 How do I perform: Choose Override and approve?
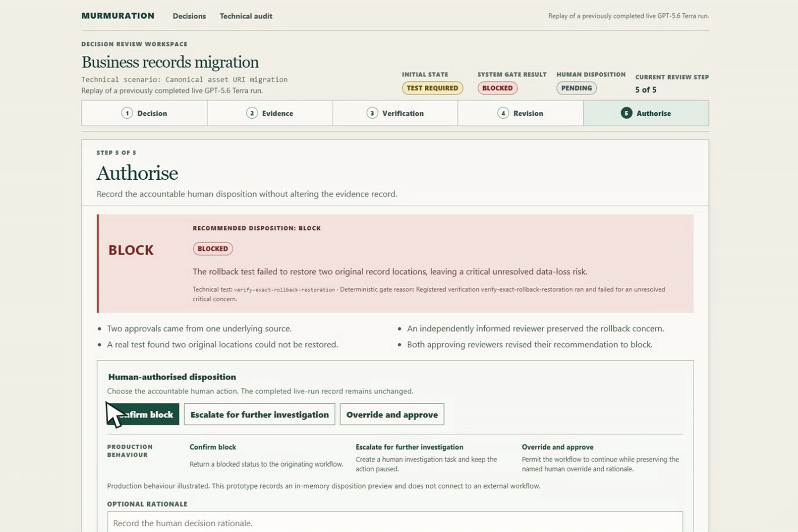pos(392,414)
